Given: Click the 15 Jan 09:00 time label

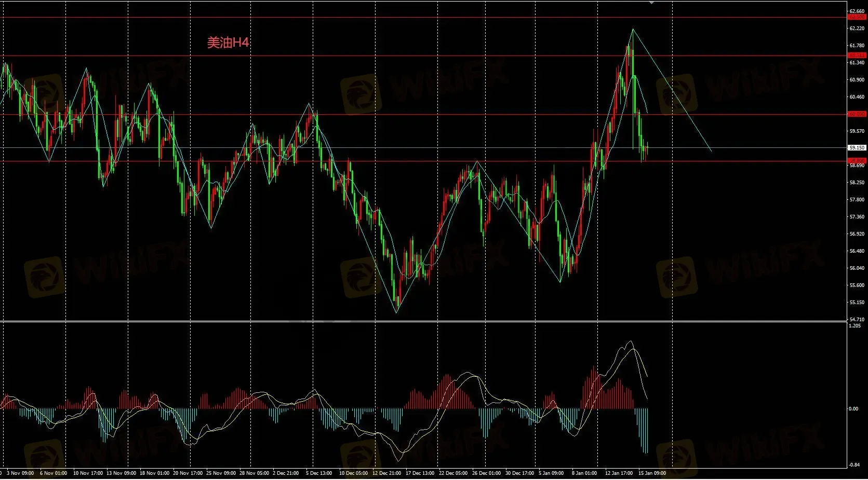Looking at the screenshot, I should (652, 473).
